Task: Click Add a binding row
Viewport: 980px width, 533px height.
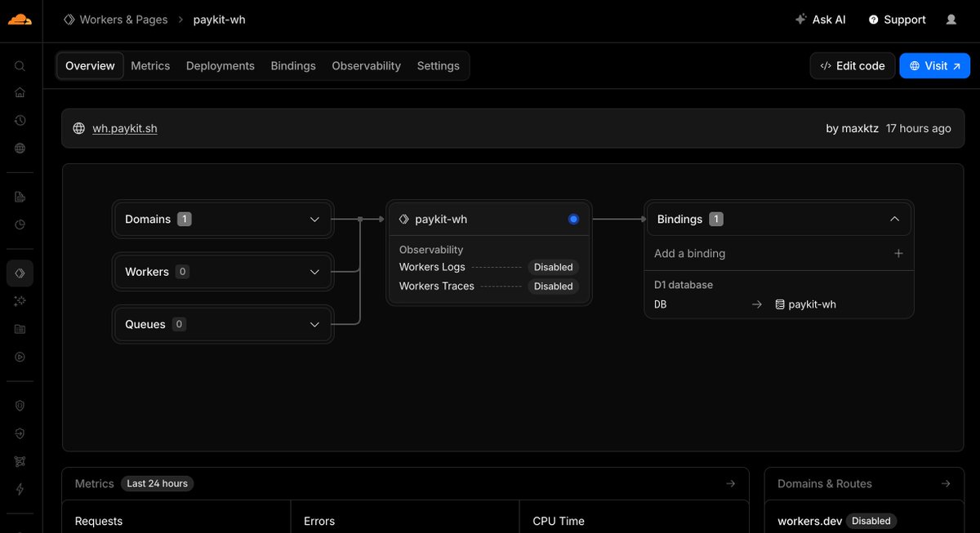Action: pyautogui.click(x=778, y=253)
